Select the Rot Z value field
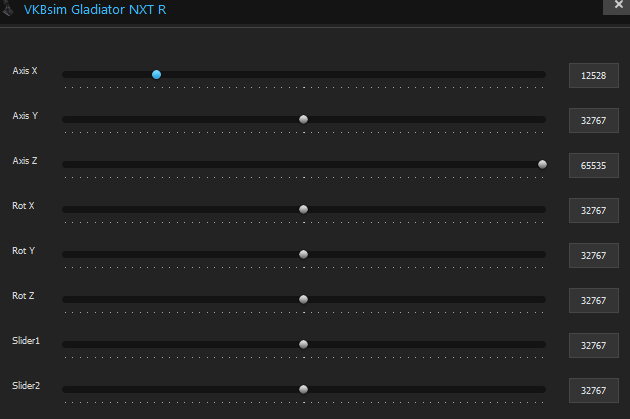Screen dimensions: 630x419 [x=593, y=300]
